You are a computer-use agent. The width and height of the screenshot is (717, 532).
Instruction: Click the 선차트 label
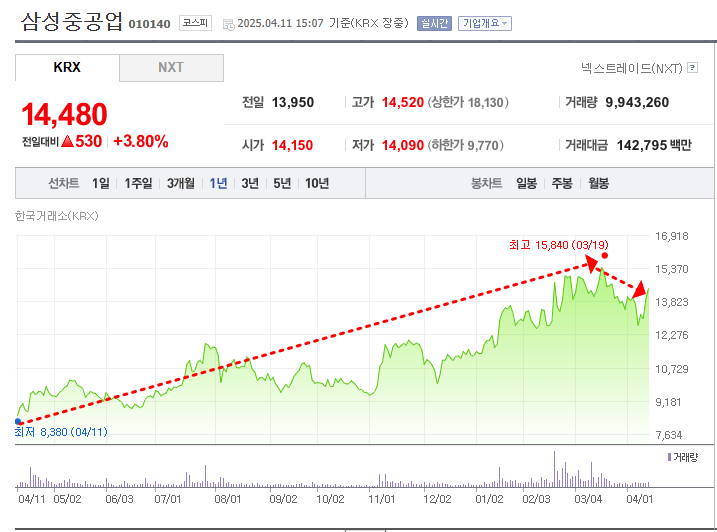point(64,183)
